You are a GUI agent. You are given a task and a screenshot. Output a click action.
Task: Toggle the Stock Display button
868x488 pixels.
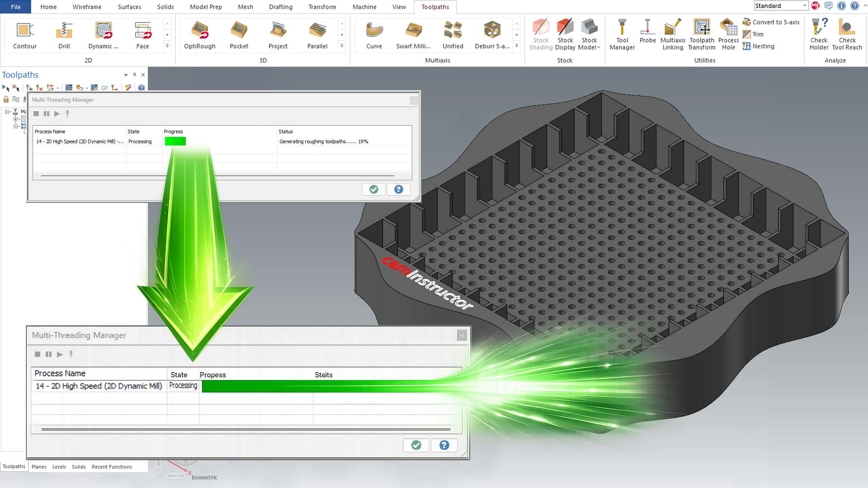pyautogui.click(x=565, y=34)
